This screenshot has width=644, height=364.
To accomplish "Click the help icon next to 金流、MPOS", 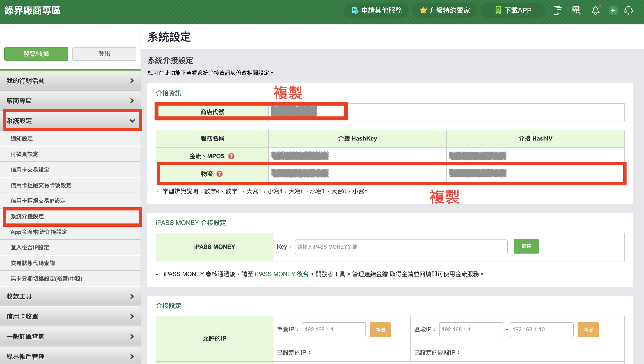I will [231, 156].
